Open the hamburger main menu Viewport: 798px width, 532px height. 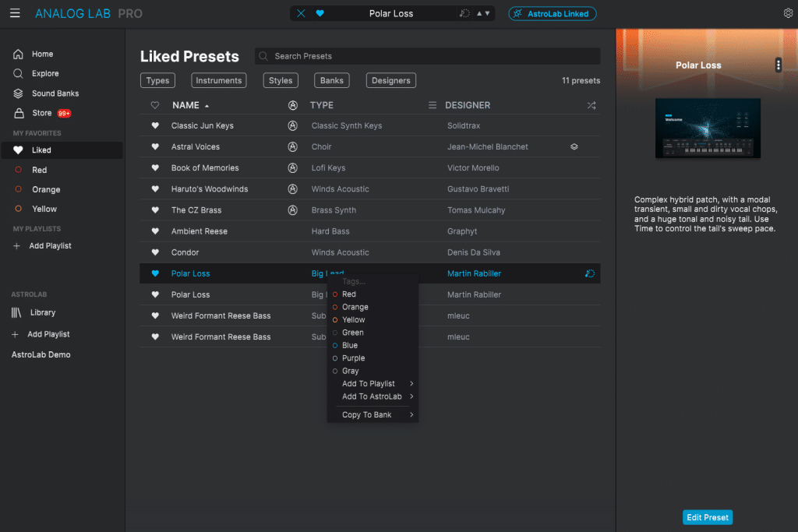[x=15, y=13]
